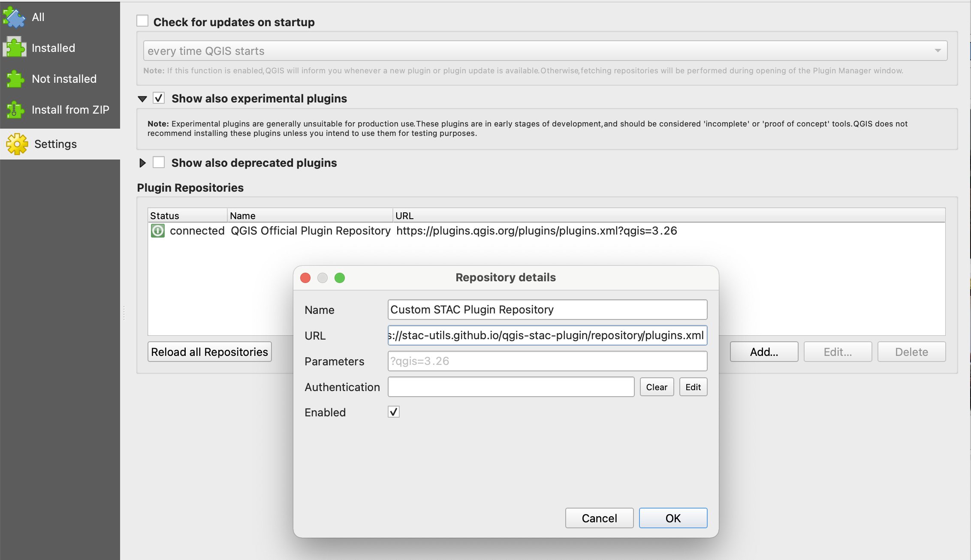Screen dimensions: 971x560
Task: Click Reload all Repositories button
Action: point(210,352)
